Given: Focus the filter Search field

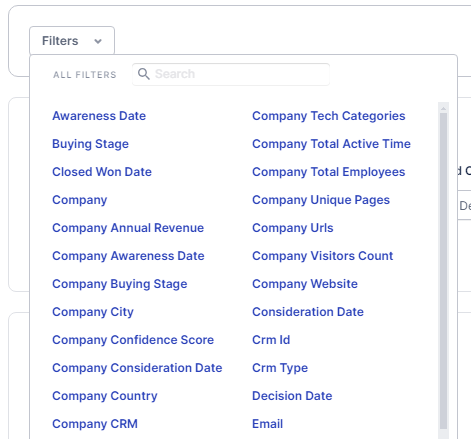Looking at the screenshot, I should [231, 74].
